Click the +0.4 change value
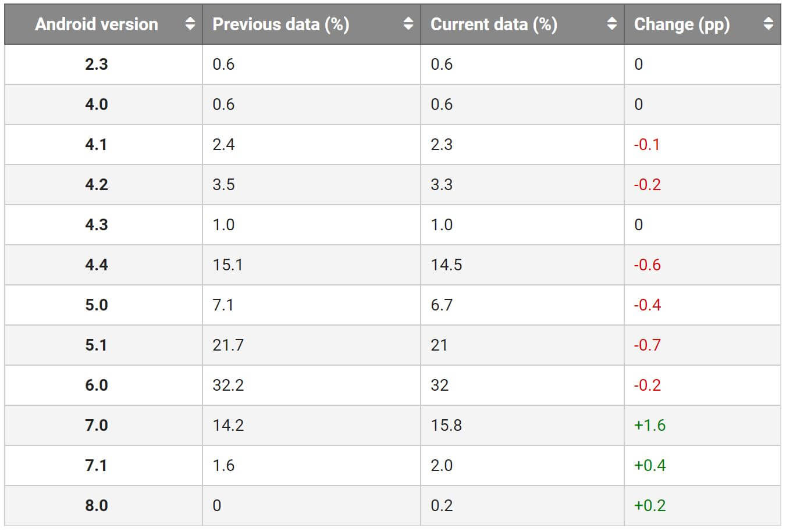The image size is (786, 532). point(650,465)
